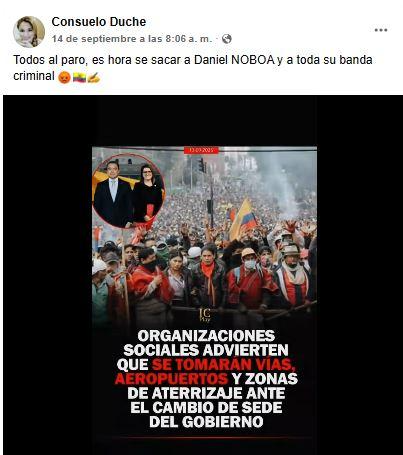Image resolution: width=403 pixels, height=455 pixels.
Task: Click Consuelo Duche's profile picture
Action: pyautogui.click(x=29, y=32)
